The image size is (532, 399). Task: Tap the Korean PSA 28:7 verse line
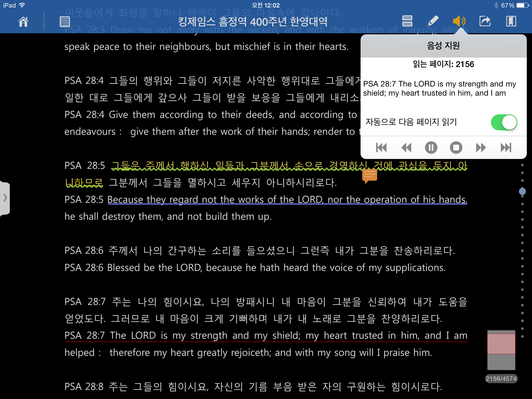[266, 302]
